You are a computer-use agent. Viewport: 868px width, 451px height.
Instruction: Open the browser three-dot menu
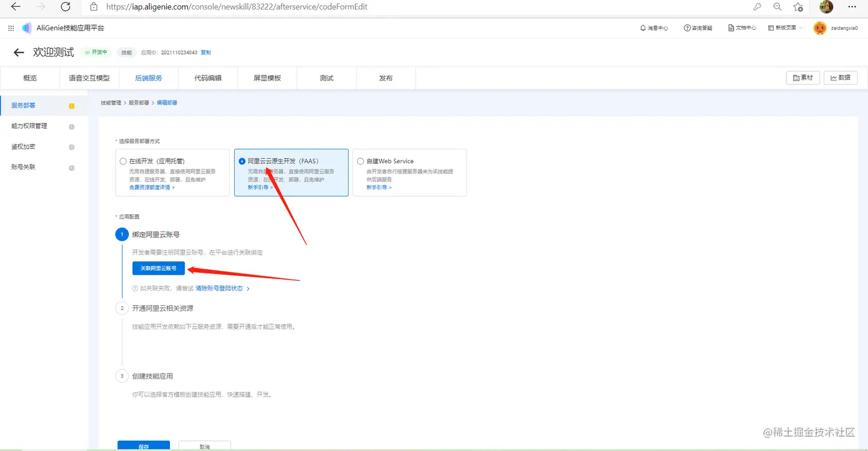(x=852, y=7)
